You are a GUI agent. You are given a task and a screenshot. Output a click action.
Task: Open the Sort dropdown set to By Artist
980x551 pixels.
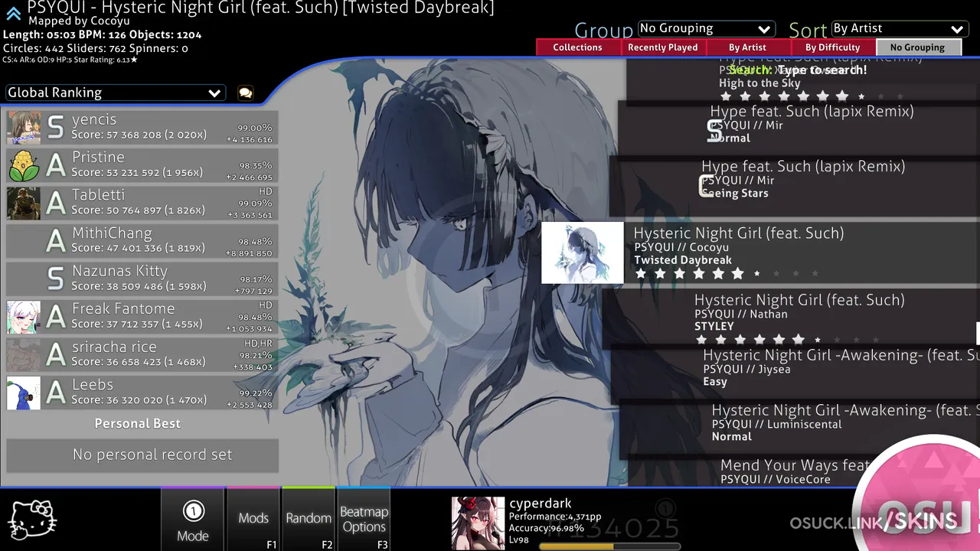point(899,28)
